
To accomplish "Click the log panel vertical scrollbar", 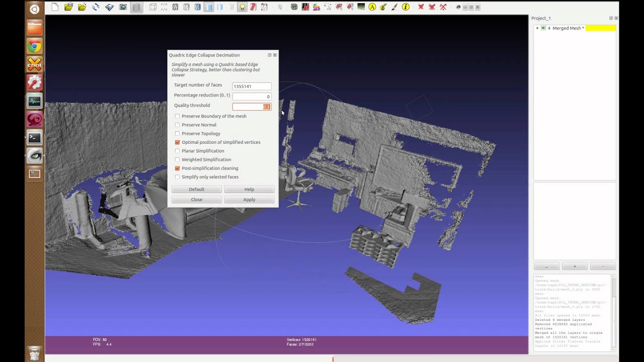I will [614, 312].
